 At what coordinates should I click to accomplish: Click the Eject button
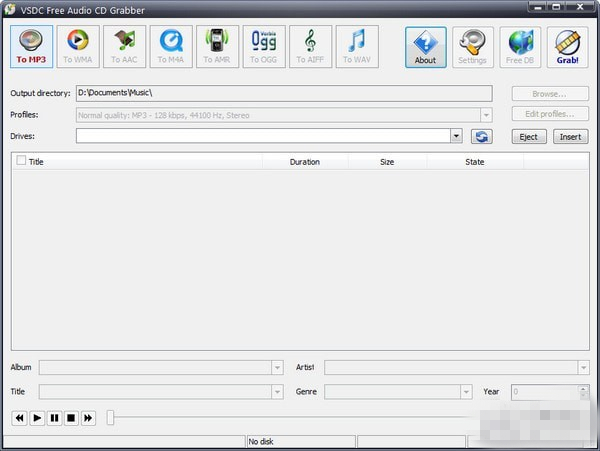pyautogui.click(x=528, y=137)
